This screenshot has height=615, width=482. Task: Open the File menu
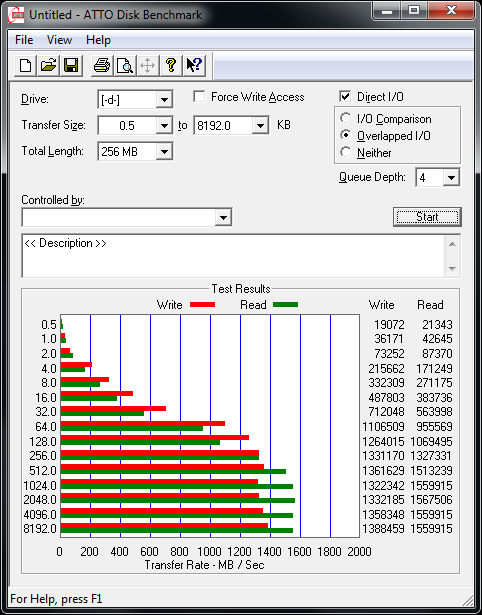[x=24, y=40]
